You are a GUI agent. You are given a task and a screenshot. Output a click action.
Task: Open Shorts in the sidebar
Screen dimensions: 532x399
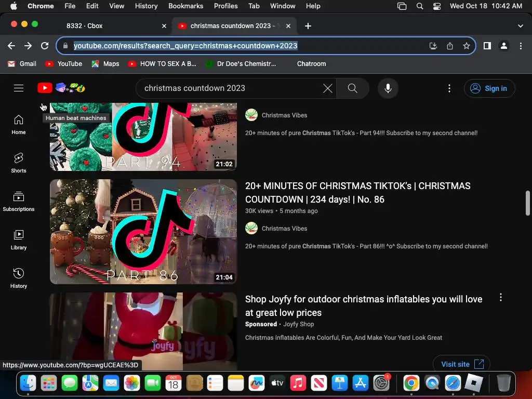19,163
